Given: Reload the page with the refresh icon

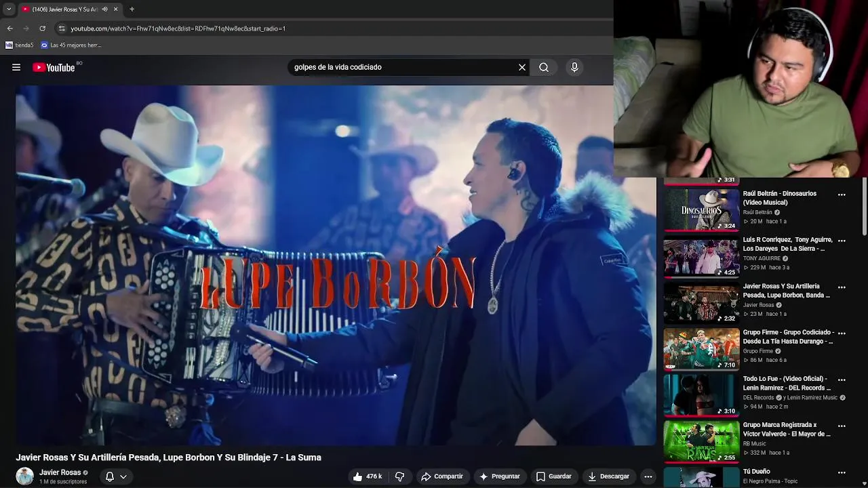Looking at the screenshot, I should [42, 28].
